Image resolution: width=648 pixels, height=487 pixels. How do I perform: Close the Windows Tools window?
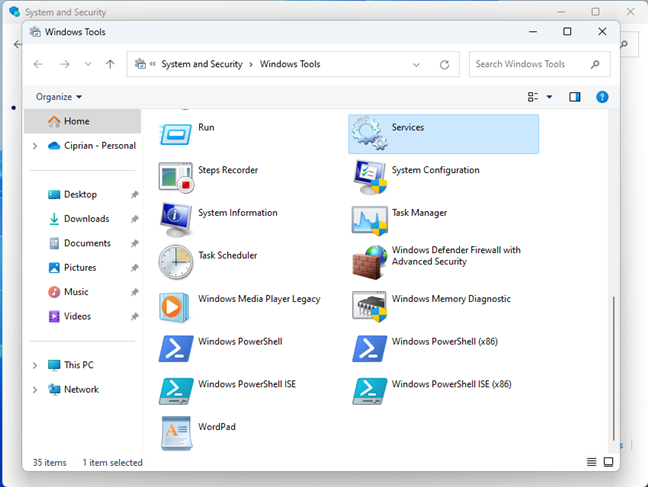[x=602, y=31]
